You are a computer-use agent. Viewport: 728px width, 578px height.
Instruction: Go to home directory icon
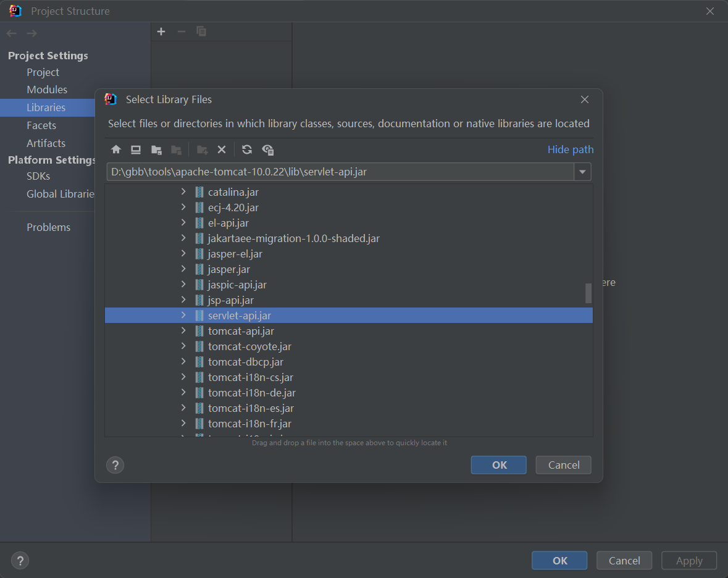(x=116, y=149)
